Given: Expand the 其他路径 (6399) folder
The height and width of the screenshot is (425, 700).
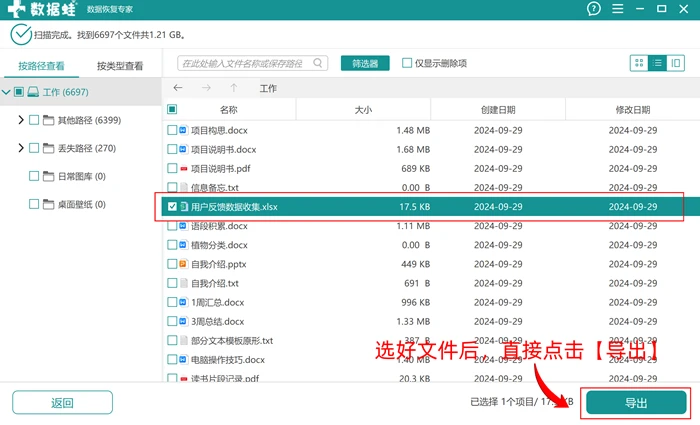Looking at the screenshot, I should coord(21,120).
